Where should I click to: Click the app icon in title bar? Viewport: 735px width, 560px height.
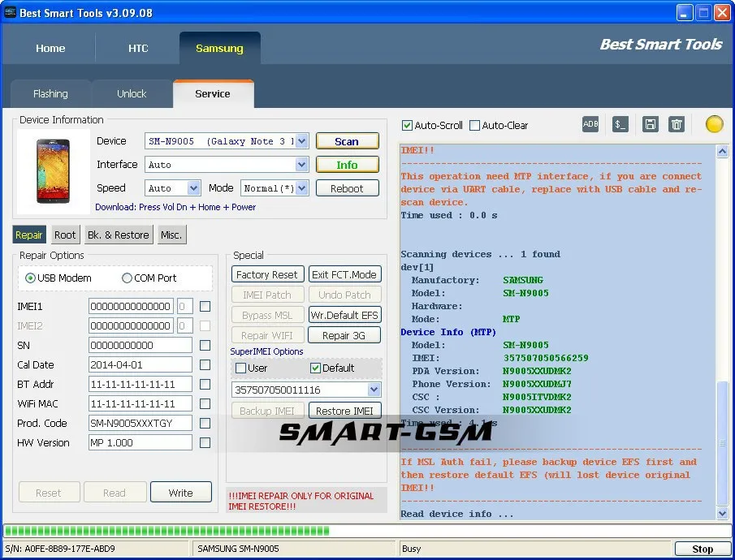(10, 12)
